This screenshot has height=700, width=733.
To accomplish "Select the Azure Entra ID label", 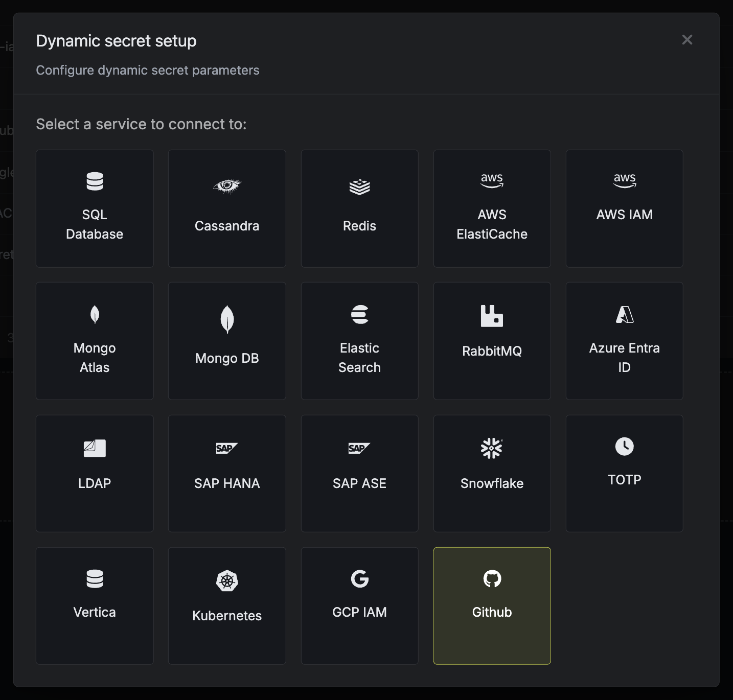I will [625, 358].
